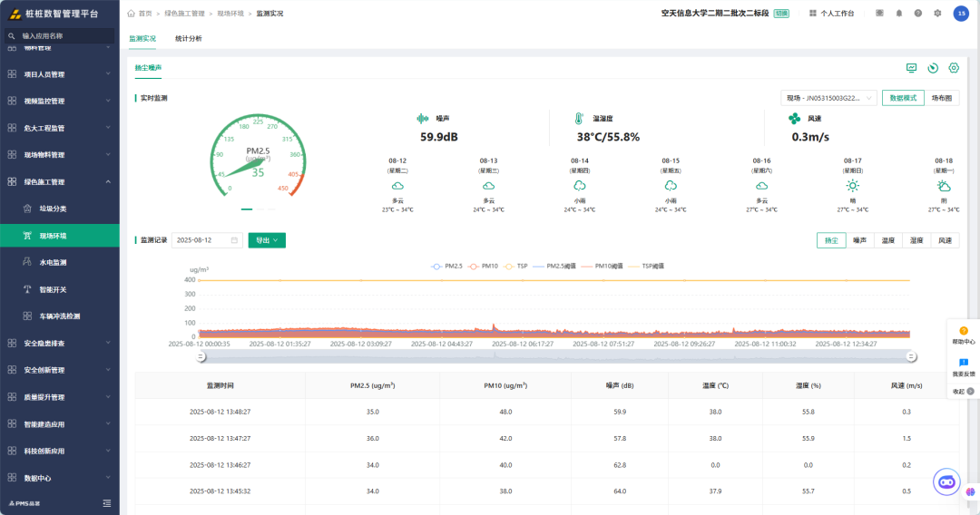This screenshot has width=980, height=515.
Task: Collapse the sidebar with the bottom fold icon
Action: 107,503
